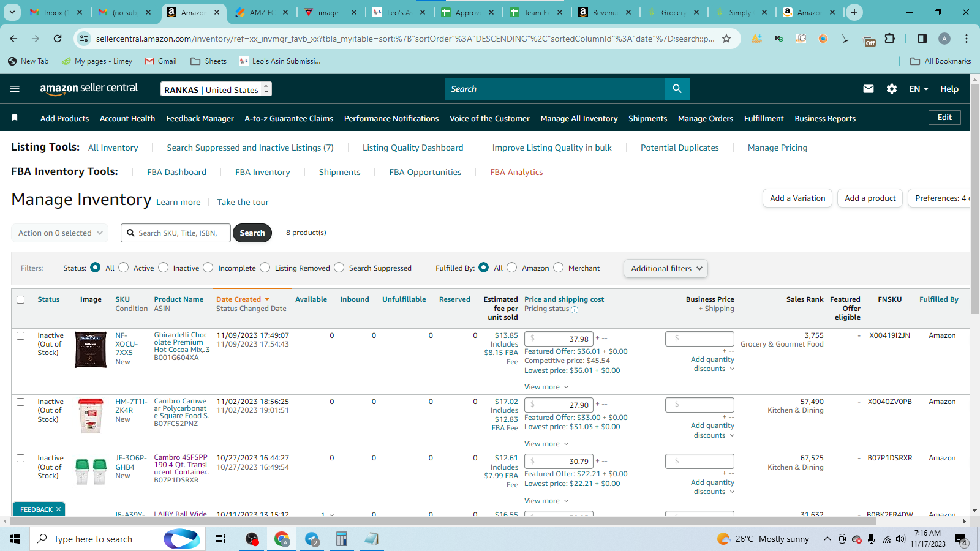Viewport: 980px width, 551px height.
Task: Check the select-all checkbox in table header
Action: click(x=21, y=300)
